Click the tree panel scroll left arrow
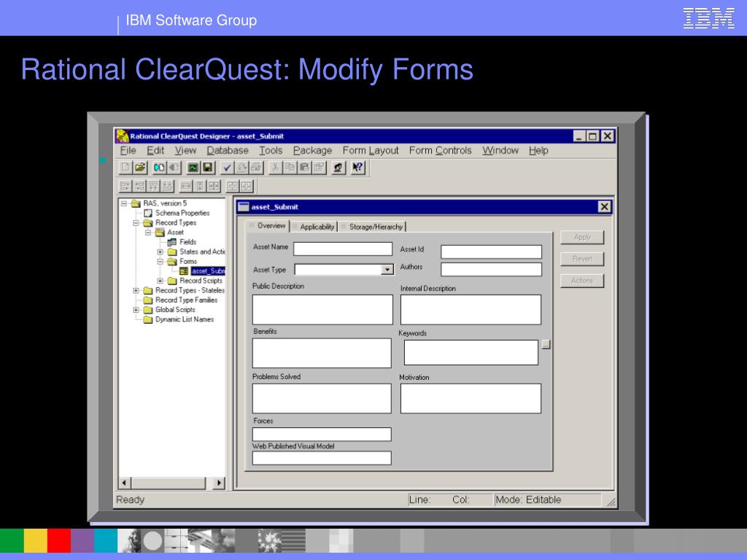Viewport: 747px width, 560px height. (x=124, y=483)
